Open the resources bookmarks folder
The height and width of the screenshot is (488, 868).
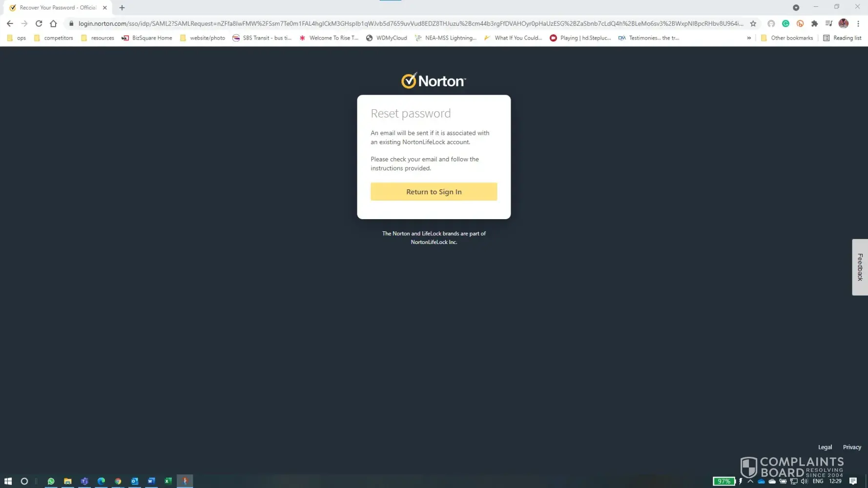[x=98, y=38]
